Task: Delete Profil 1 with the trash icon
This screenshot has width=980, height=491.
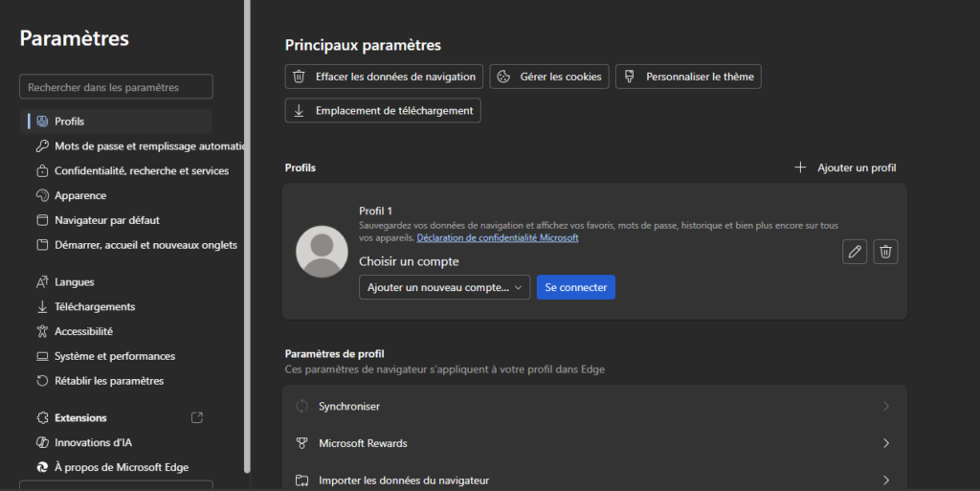Action: tap(885, 252)
